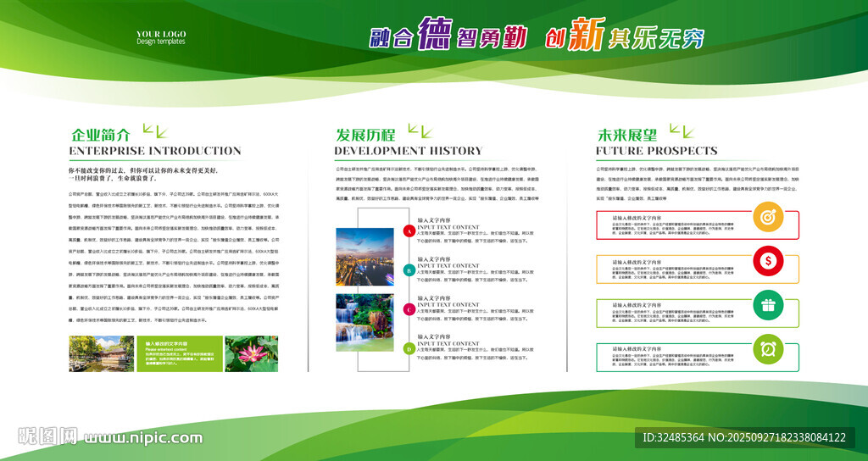This screenshot has height=461, width=868.
Task: Open the pink lotus flower photo
Action: 251,353
